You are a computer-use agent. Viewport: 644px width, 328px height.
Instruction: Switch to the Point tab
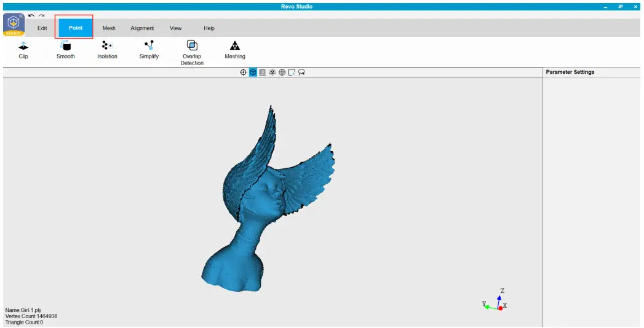coord(75,28)
